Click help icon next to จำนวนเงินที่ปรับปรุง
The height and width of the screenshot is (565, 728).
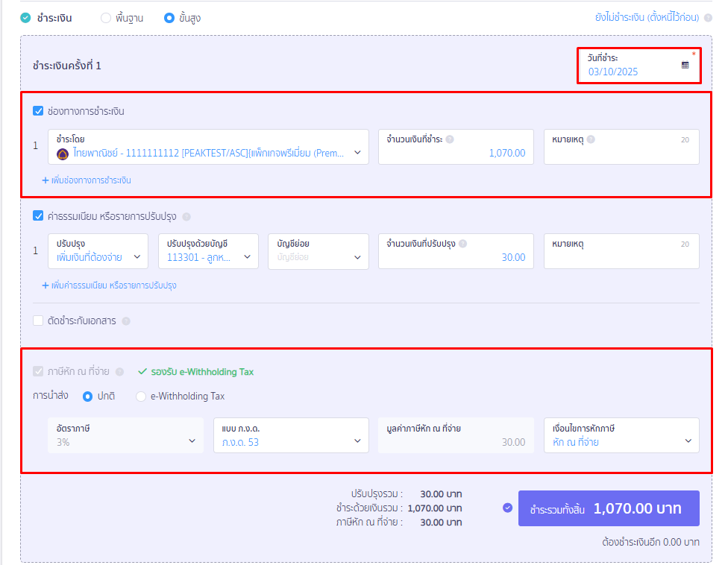point(462,244)
